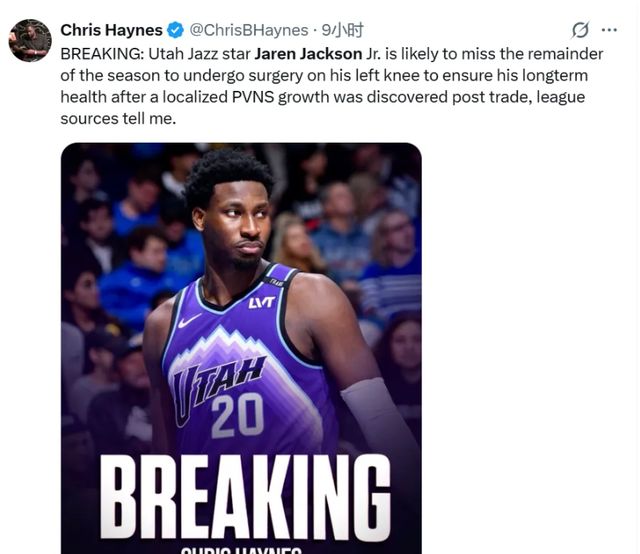Click the number 20 on the jersey
The width and height of the screenshot is (640, 554).
coord(237,416)
